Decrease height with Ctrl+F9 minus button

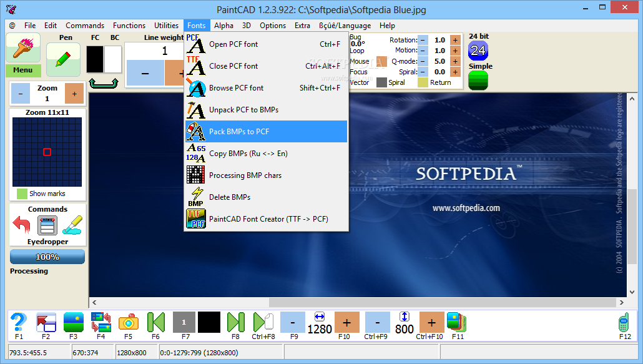point(377,322)
